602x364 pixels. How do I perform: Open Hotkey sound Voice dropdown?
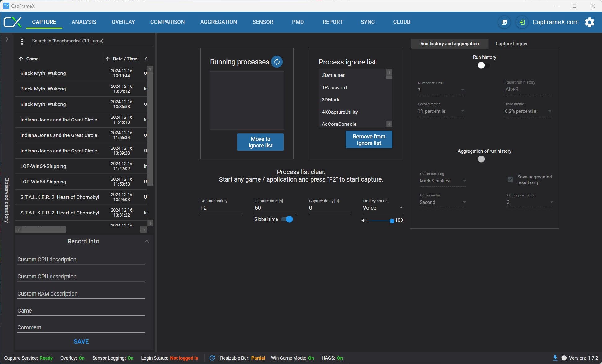tap(383, 208)
